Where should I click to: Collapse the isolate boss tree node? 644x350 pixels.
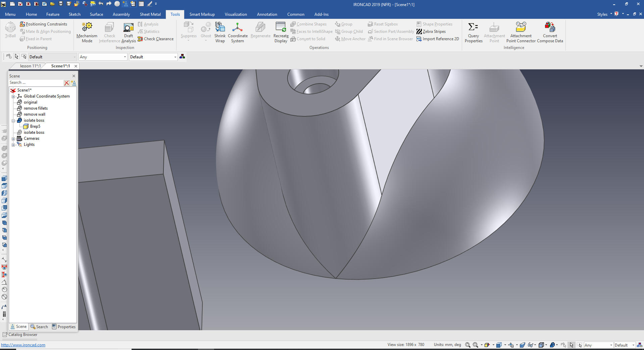point(13,121)
